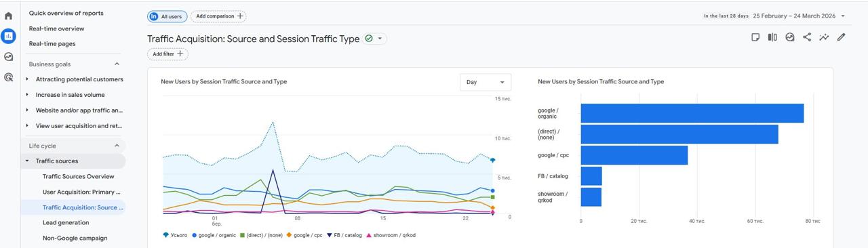Screen dimensions: 868x248
Task: Open the Advertising icon in left rail
Action: [x=9, y=77]
